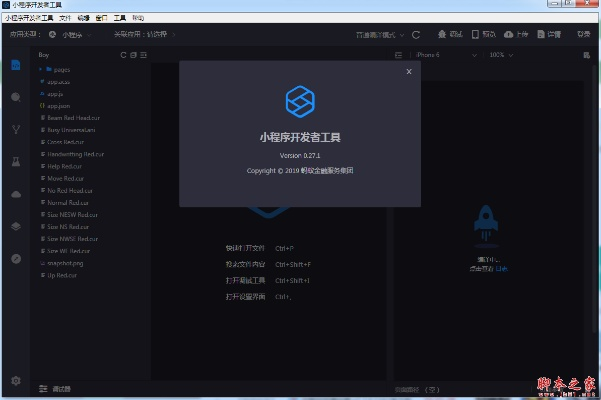Open the 小程序开发者工具 menu
The image size is (601, 400).
pos(29,18)
